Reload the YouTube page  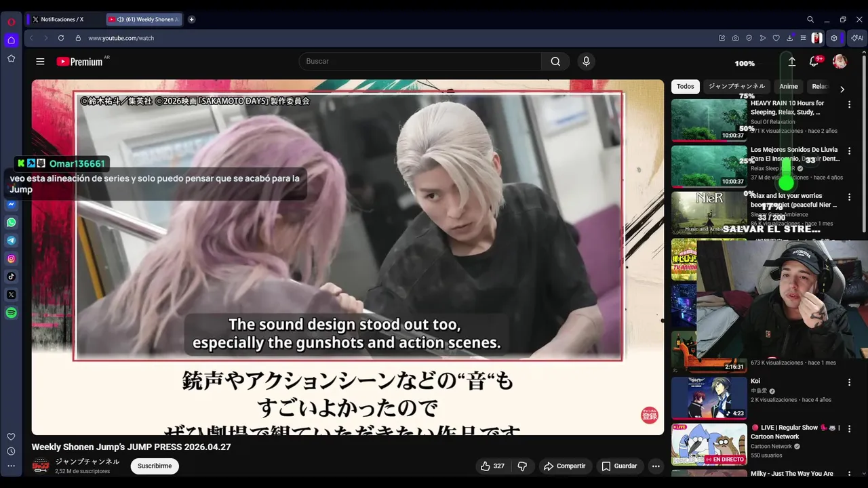click(x=61, y=38)
